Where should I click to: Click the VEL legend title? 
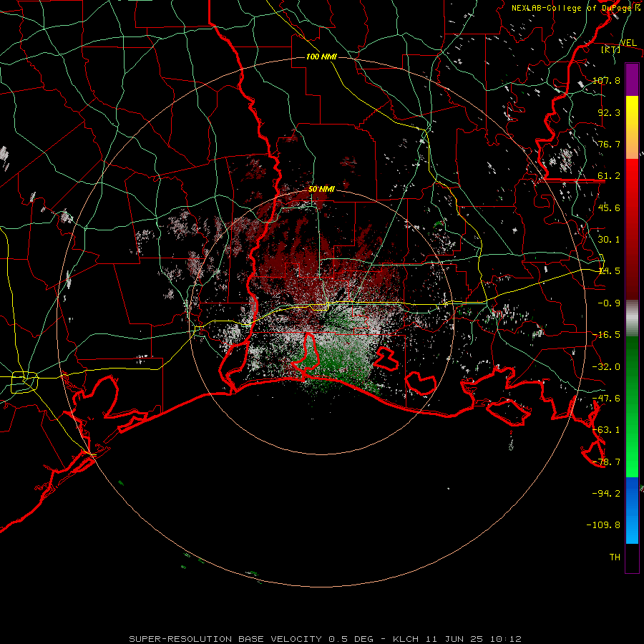(628, 43)
